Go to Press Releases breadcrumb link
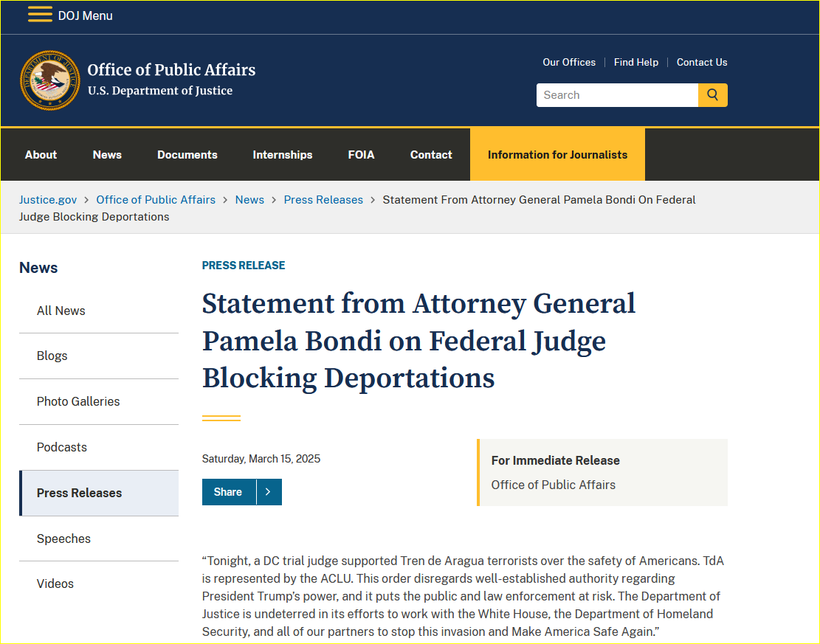The height and width of the screenshot is (644, 820). [323, 200]
